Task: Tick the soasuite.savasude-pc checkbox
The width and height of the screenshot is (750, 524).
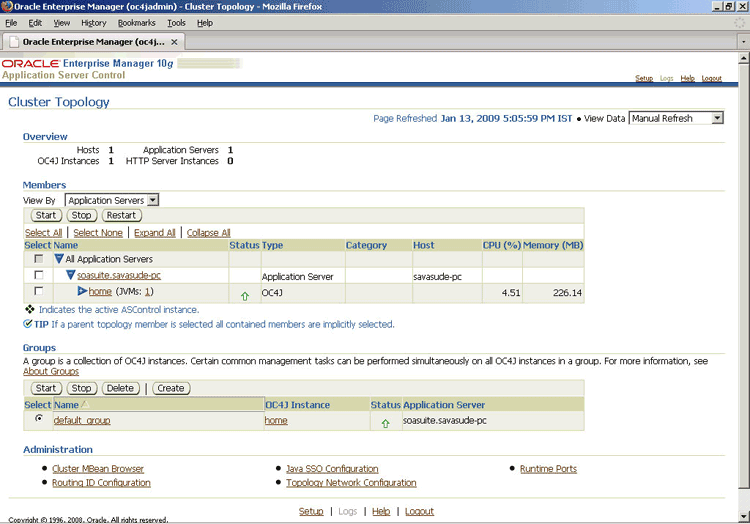Action: pyautogui.click(x=39, y=275)
